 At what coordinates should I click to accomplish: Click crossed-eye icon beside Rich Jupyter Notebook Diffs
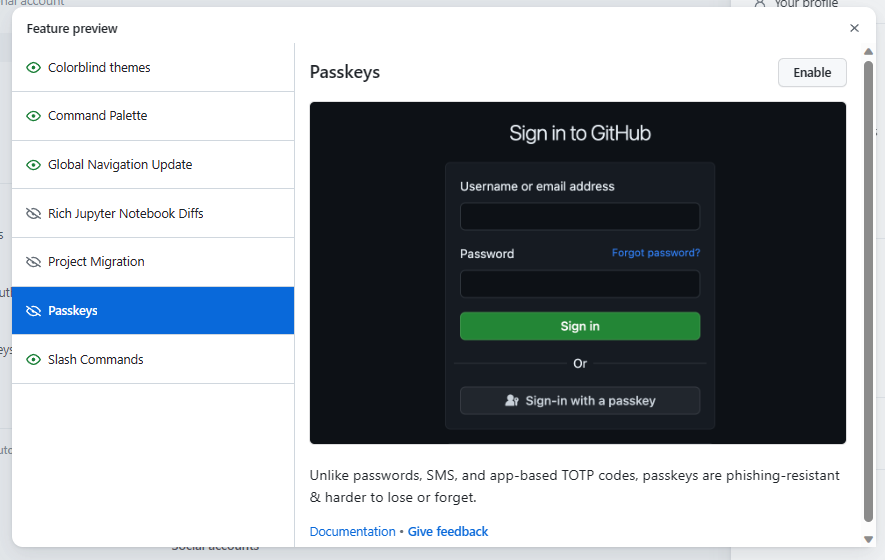(33, 214)
